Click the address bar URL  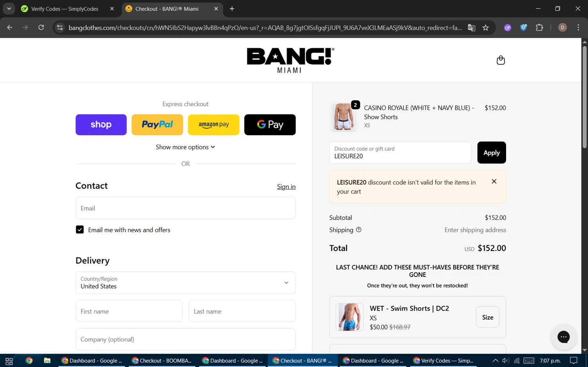[x=265, y=27]
